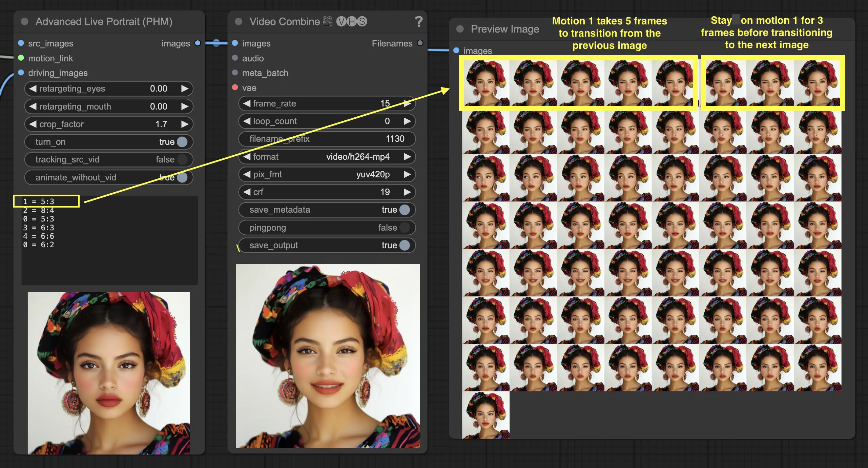Image resolution: width=868 pixels, height=468 pixels.
Task: Select next format with the right arrow
Action: point(407,157)
